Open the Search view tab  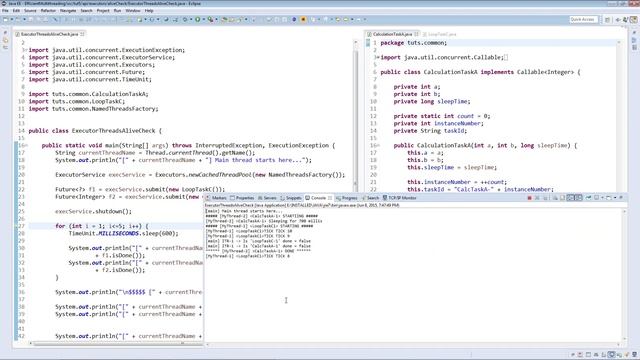pyautogui.click(x=370, y=198)
